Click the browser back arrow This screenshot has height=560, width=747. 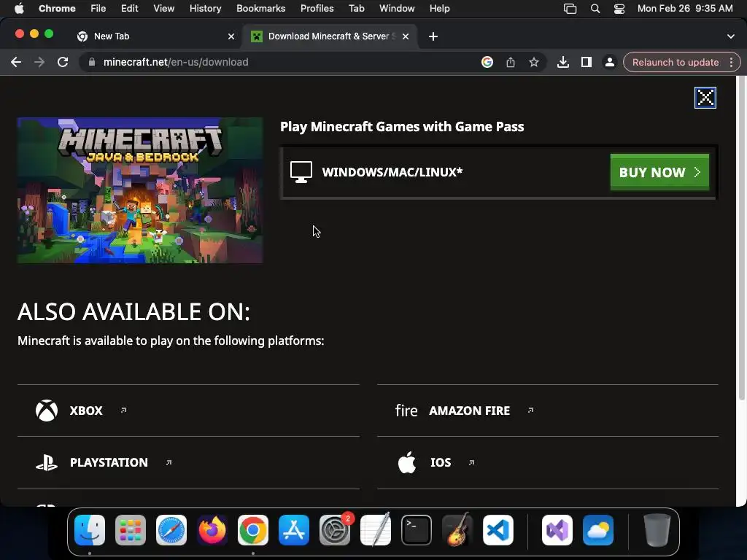tap(16, 62)
